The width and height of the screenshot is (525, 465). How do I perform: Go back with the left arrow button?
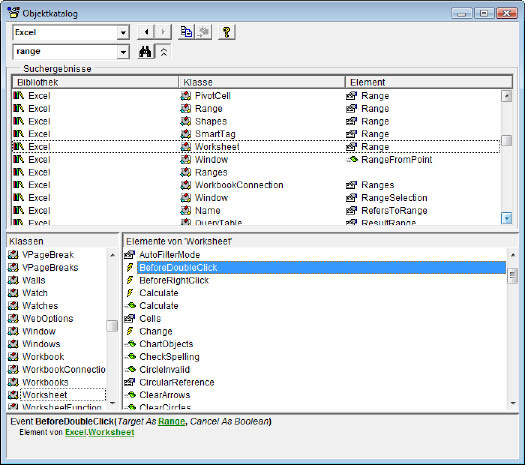pos(146,32)
